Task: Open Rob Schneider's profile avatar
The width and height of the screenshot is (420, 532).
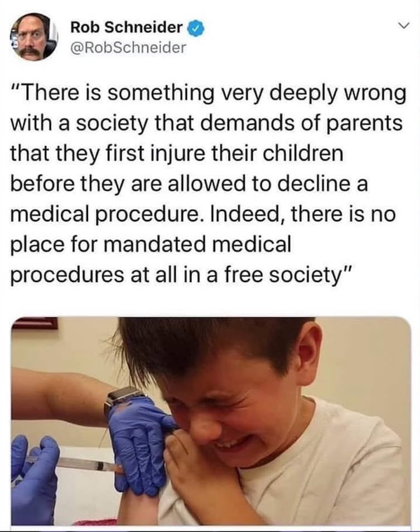Action: coord(35,37)
